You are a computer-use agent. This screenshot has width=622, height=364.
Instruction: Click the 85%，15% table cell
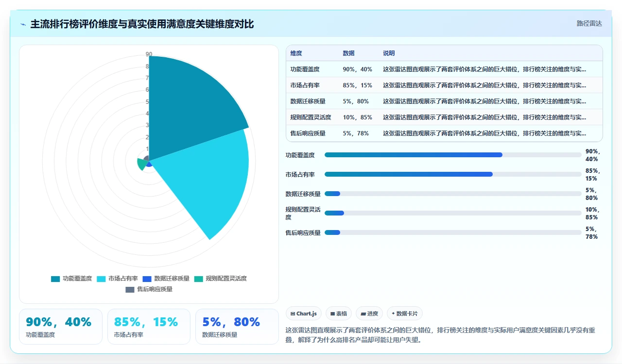tap(357, 85)
